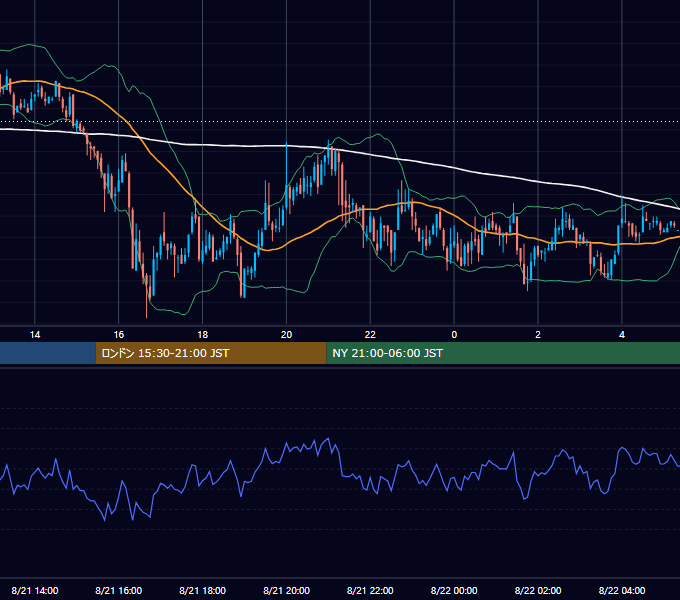Click the 0 hour axis label

(454, 335)
